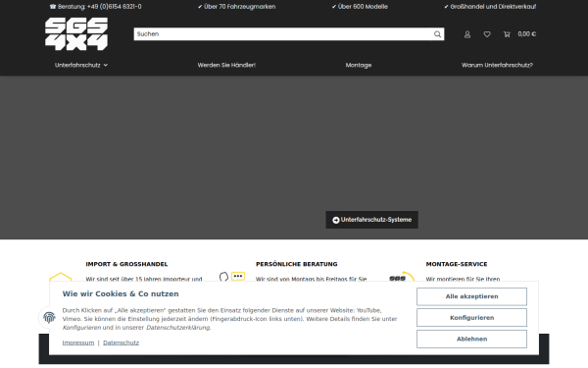Click the IMPORT & GROSSHANDEL heading
Screen dimensions: 588x368
126,264
